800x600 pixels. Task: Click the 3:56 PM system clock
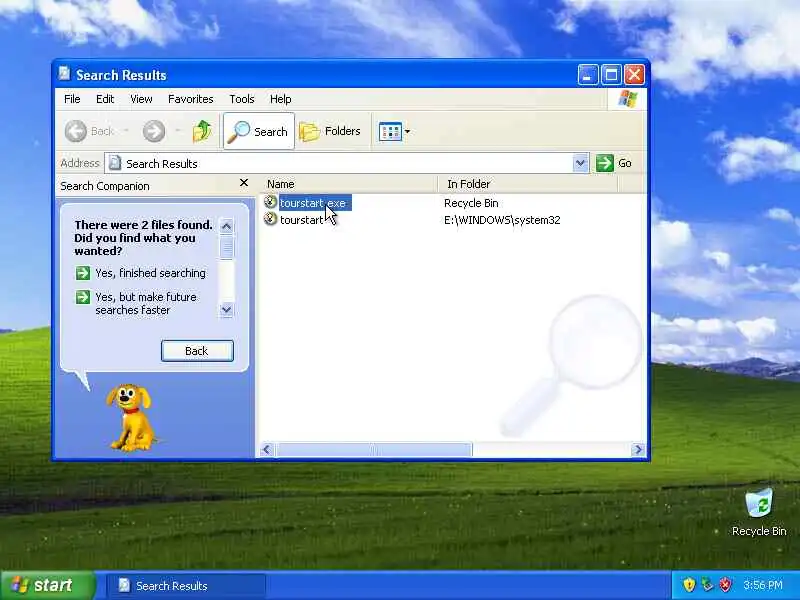point(763,585)
